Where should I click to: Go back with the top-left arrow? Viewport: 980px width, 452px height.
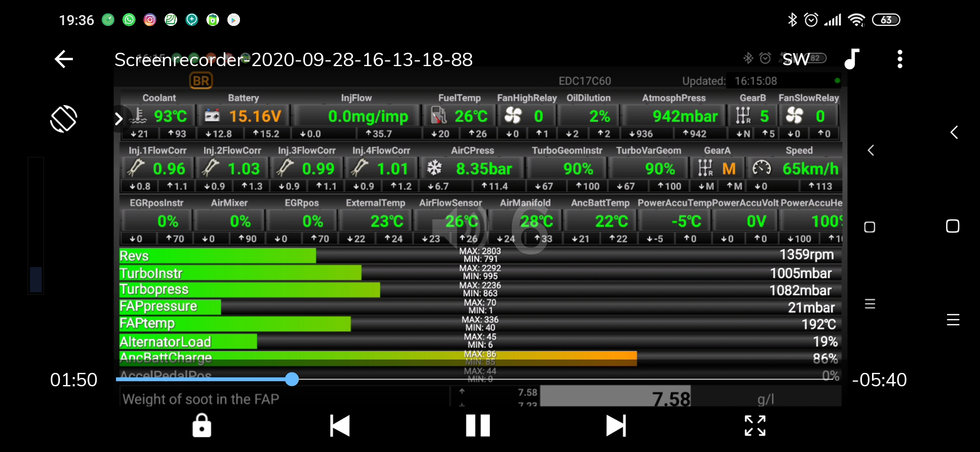point(64,59)
